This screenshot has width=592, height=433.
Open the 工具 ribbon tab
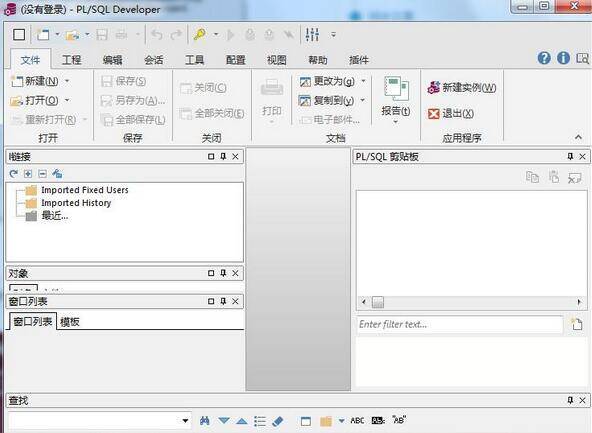click(194, 60)
